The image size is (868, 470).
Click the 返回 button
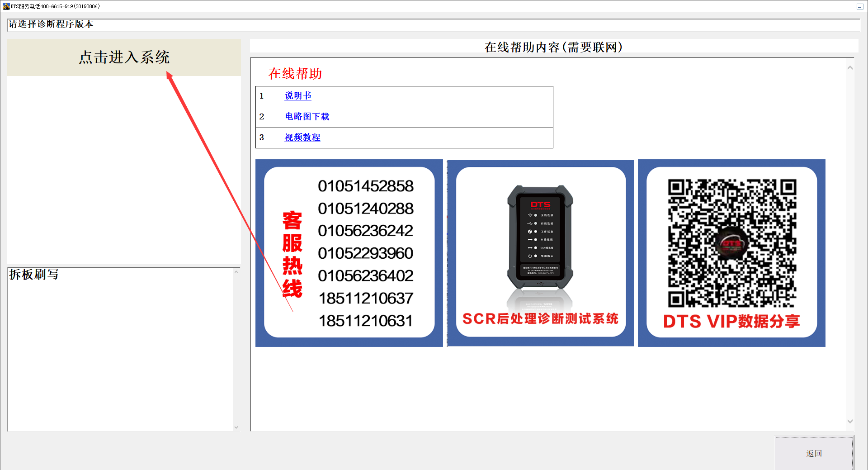pyautogui.click(x=814, y=453)
